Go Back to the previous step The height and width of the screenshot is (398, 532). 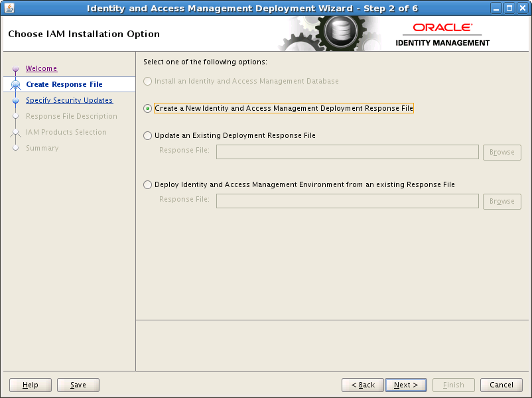click(x=363, y=385)
